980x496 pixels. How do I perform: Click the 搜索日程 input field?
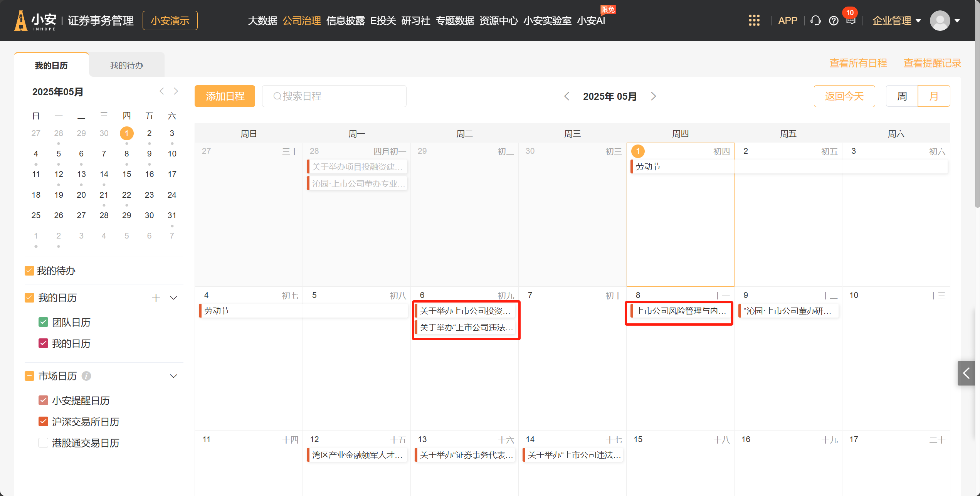click(x=334, y=96)
